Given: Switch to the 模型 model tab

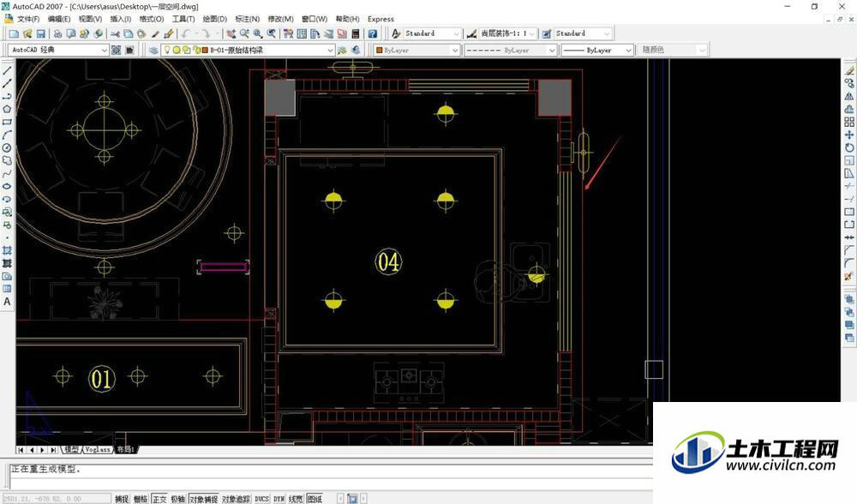Looking at the screenshot, I should click(x=72, y=449).
